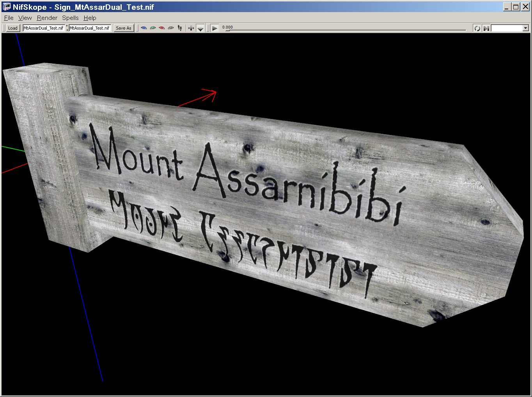The height and width of the screenshot is (397, 532).
Task: Click the blue eye view icon
Action: (x=144, y=28)
